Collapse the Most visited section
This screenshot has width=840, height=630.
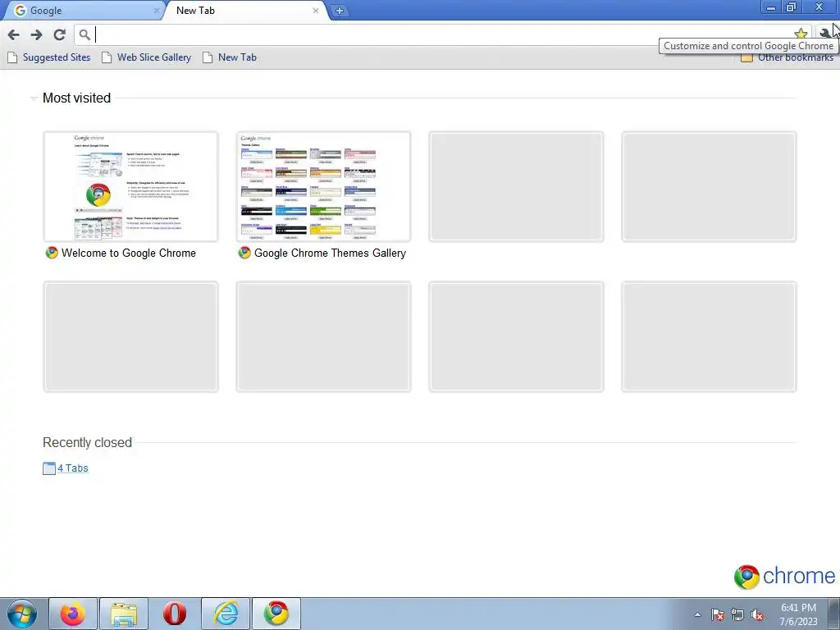point(34,98)
